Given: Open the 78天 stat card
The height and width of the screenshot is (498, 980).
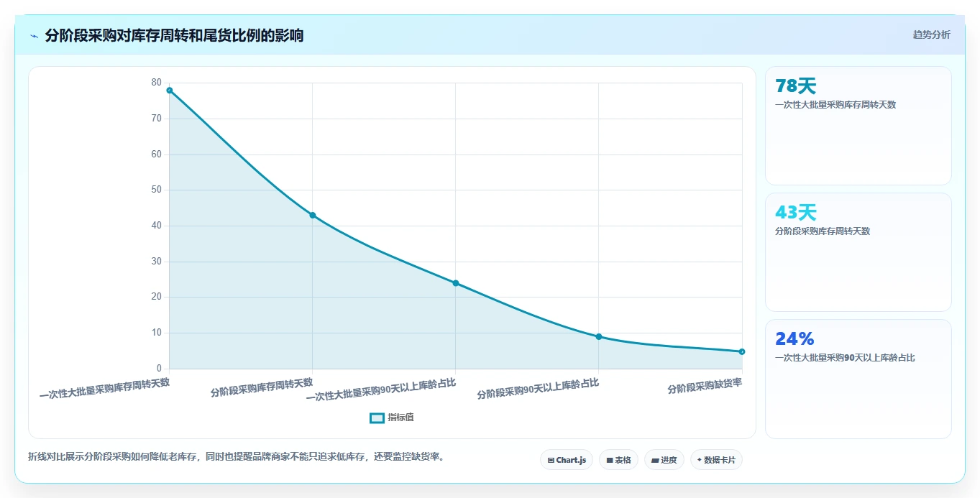Looking at the screenshot, I should coord(858,126).
